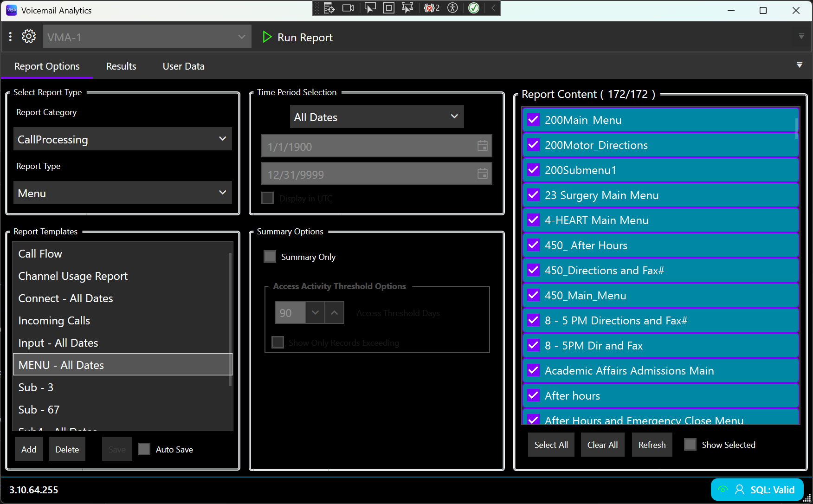Click the Report Templates list scrollbar
Viewport: 813px width, 504px height.
click(x=230, y=319)
